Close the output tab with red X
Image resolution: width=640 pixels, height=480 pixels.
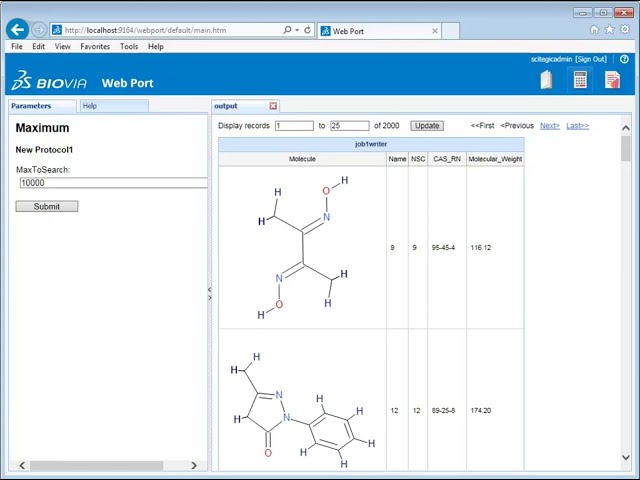273,106
